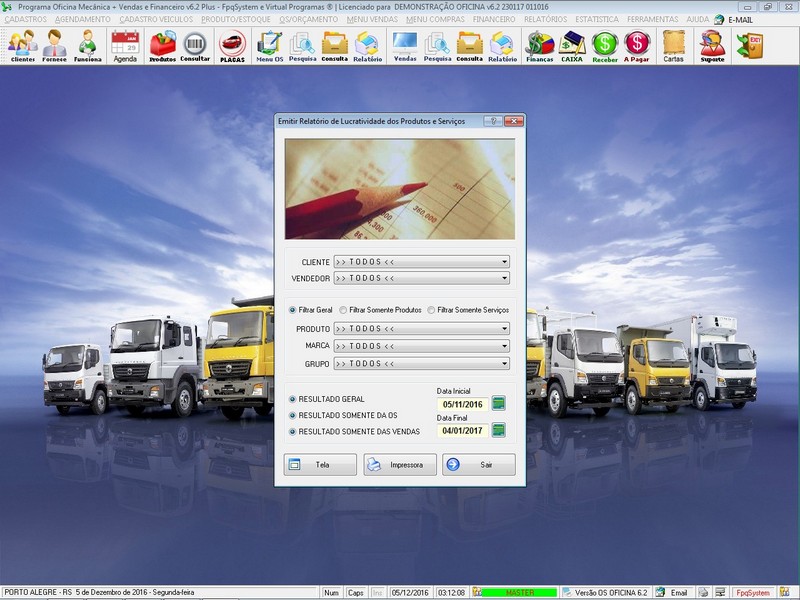The height and width of the screenshot is (600, 800).
Task: Open the Cartas icon
Action: point(673,46)
